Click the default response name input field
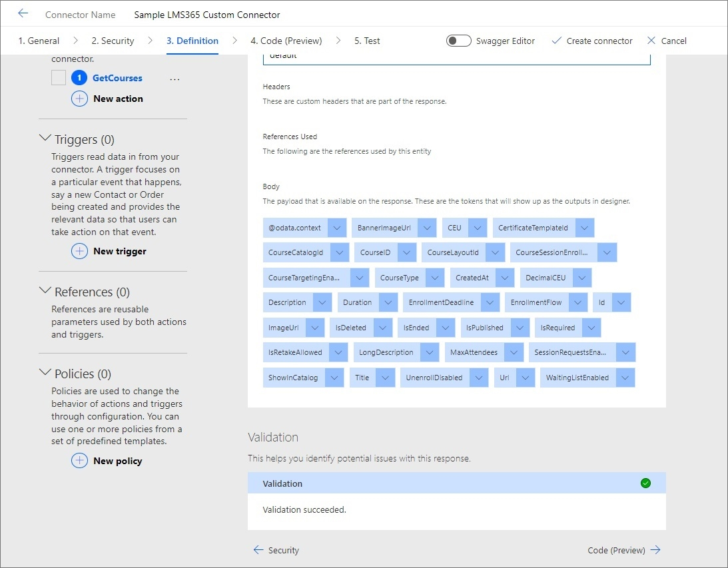The image size is (728, 568). (x=456, y=59)
